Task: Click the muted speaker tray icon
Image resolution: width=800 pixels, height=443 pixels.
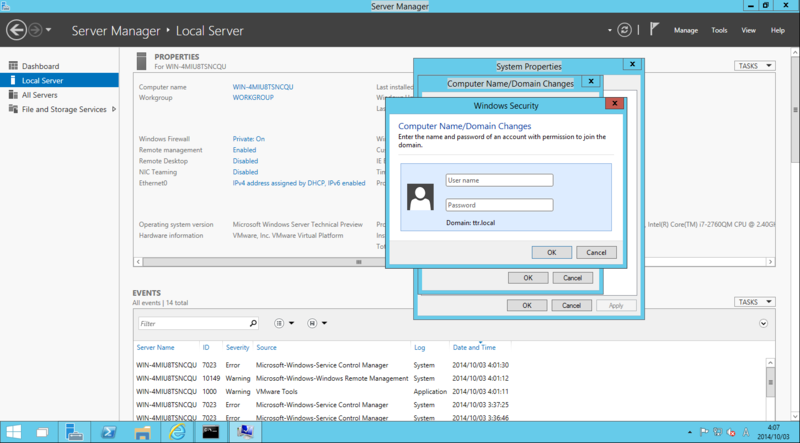Action: (731, 432)
